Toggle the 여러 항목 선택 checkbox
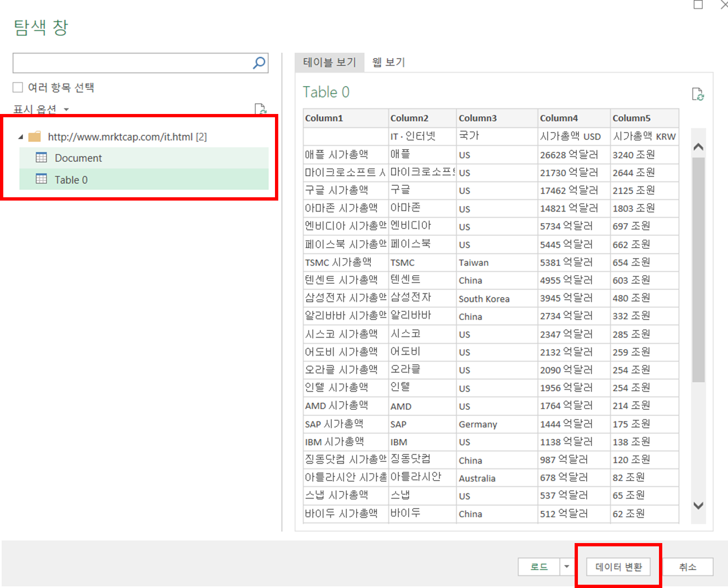 click(18, 88)
